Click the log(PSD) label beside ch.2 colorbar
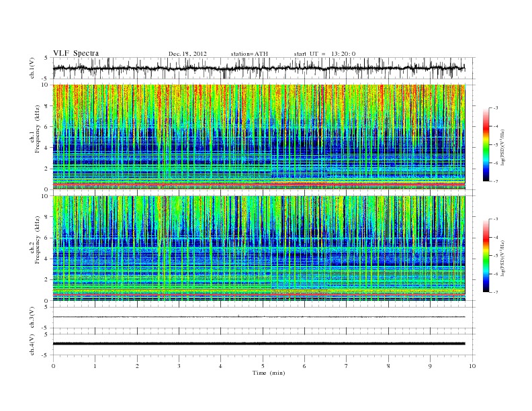This screenshot has width=532, height=411. point(502,258)
